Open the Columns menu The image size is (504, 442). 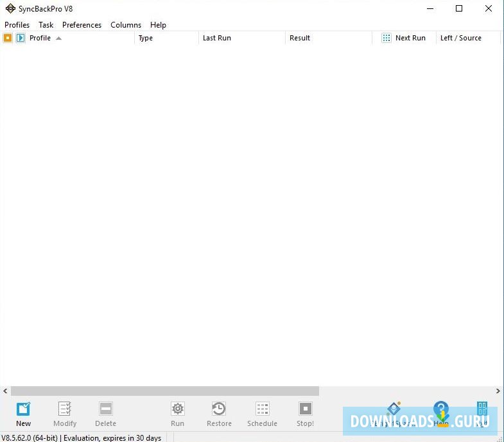126,25
